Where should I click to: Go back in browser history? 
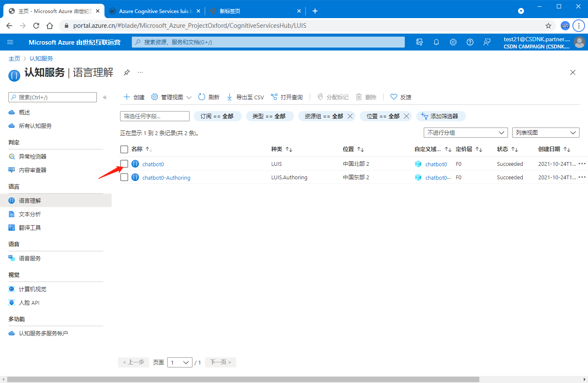point(9,26)
